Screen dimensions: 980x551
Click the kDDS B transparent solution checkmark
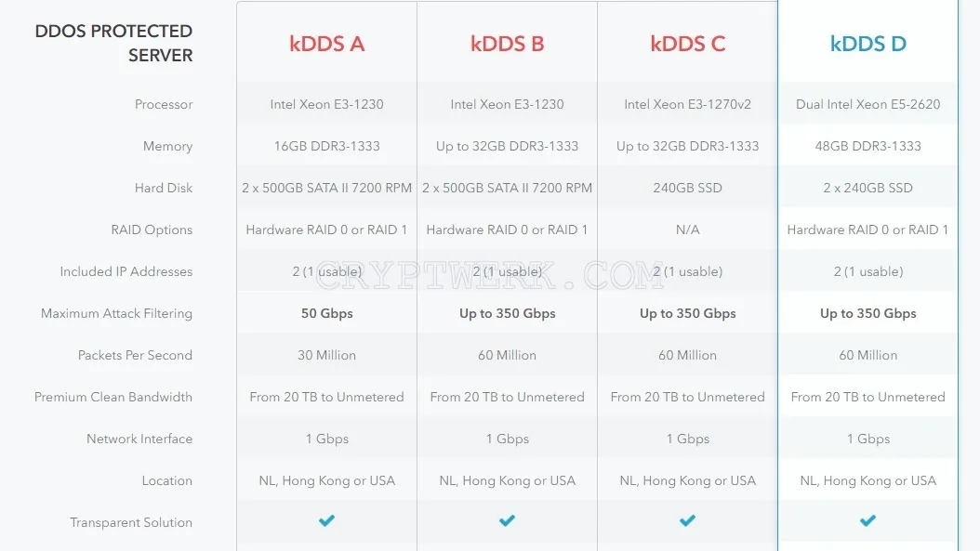[507, 520]
